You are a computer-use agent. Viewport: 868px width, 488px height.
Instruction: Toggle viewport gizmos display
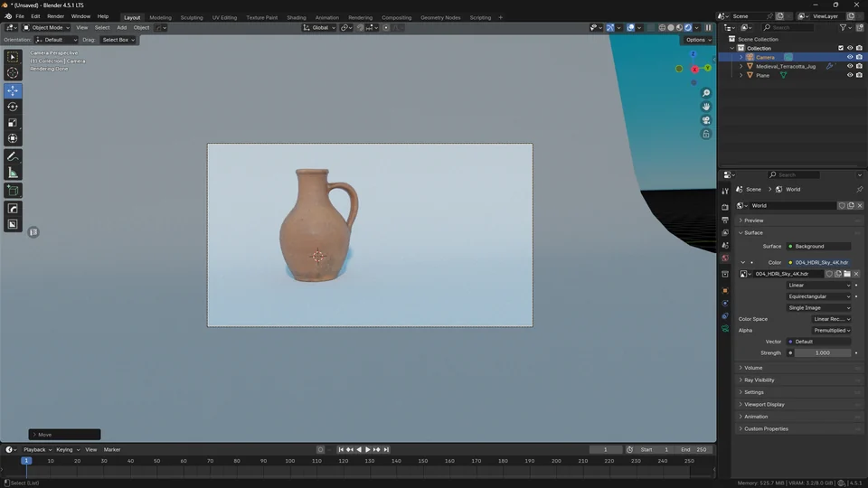[610, 28]
